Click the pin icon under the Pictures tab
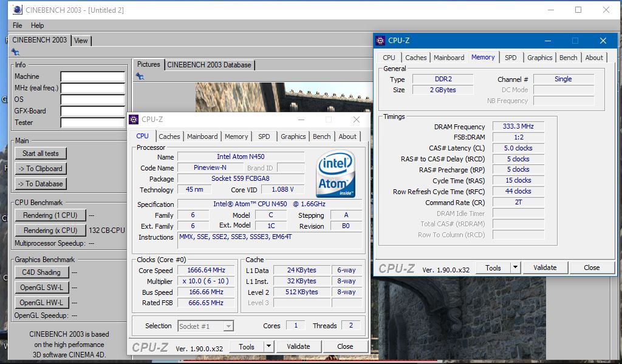The image size is (622, 364). [x=140, y=76]
